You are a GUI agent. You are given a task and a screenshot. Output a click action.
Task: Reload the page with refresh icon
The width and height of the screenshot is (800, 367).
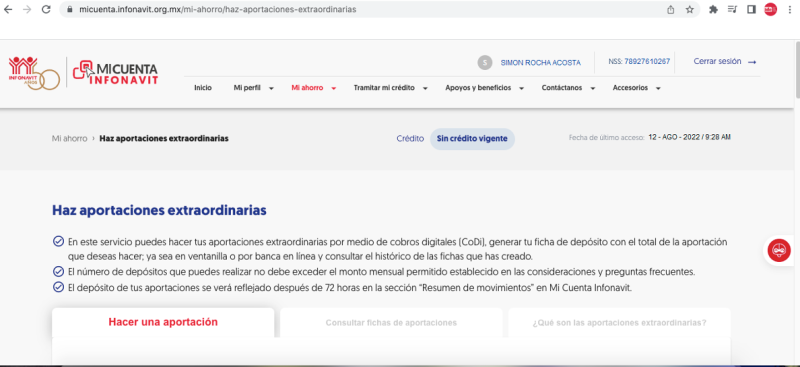[x=46, y=9]
